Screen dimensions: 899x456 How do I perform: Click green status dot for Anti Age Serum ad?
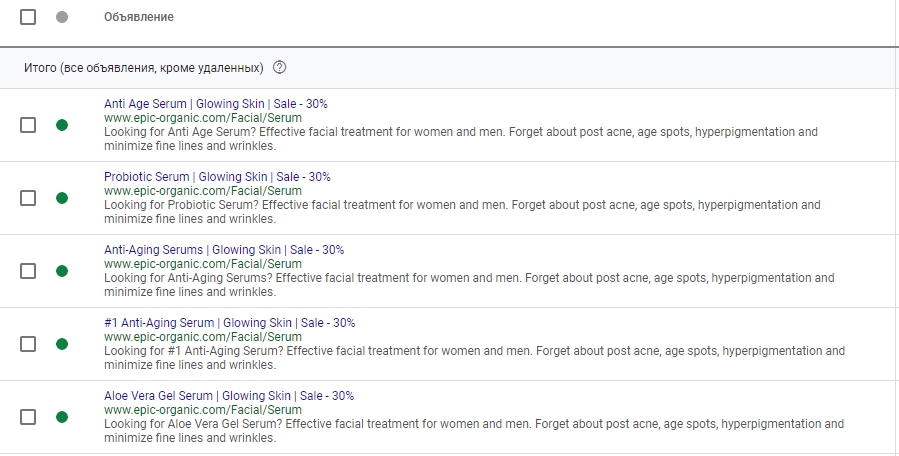click(x=62, y=125)
